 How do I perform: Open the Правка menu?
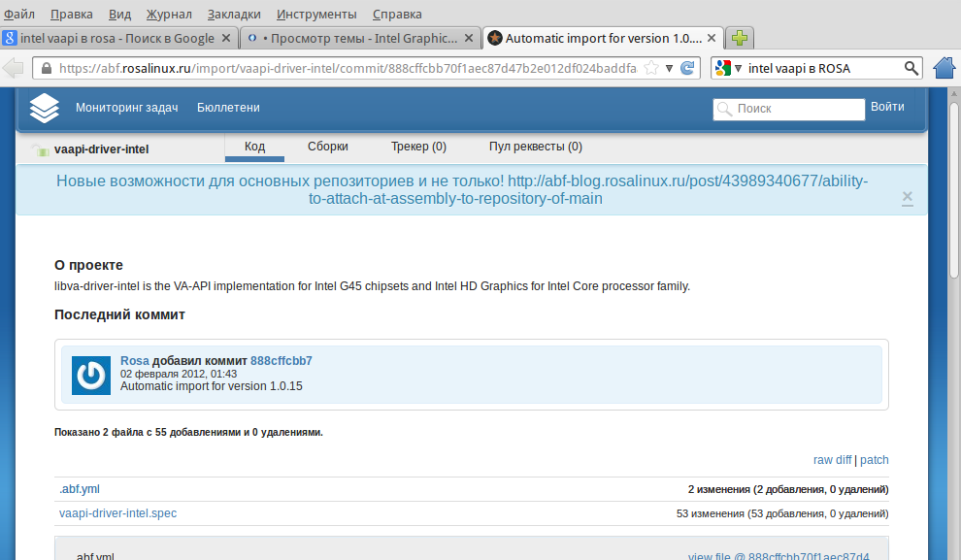point(72,15)
